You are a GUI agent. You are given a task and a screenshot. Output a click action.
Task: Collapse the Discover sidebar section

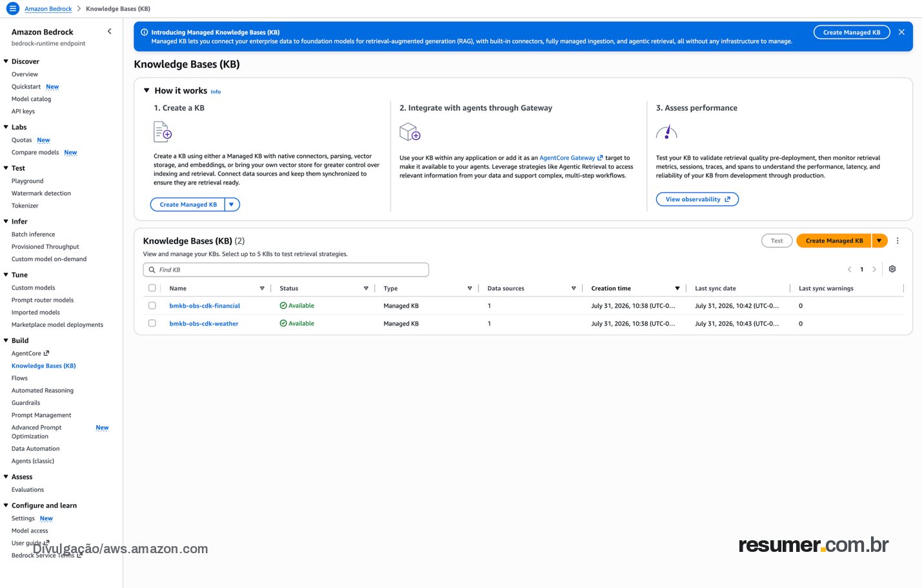click(6, 61)
